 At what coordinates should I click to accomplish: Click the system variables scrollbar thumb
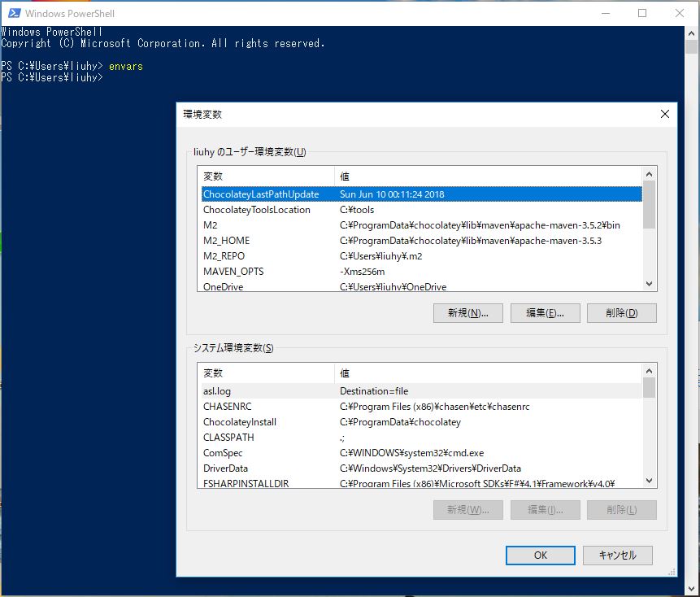[x=649, y=388]
